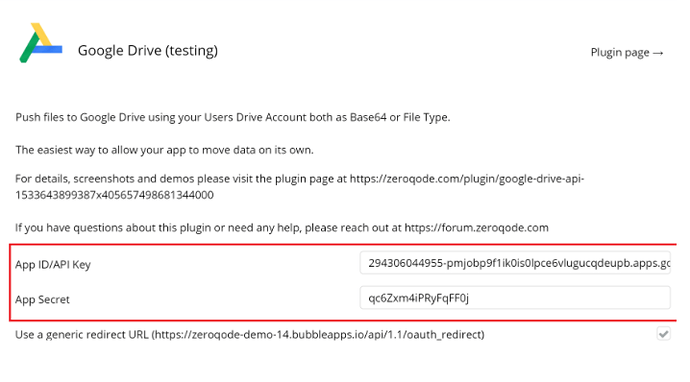Click the plugin ID 1533643899387x405657498681344000 text
690x382 pixels.
point(114,195)
